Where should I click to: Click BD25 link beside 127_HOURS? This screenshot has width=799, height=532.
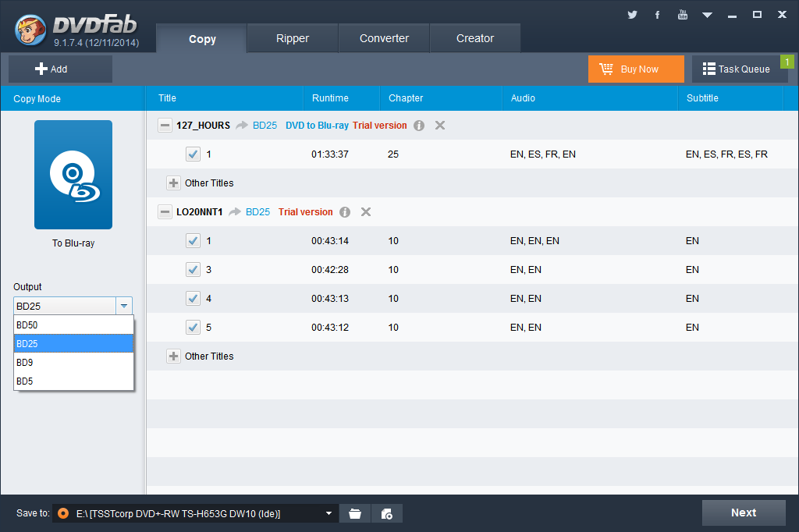click(265, 126)
